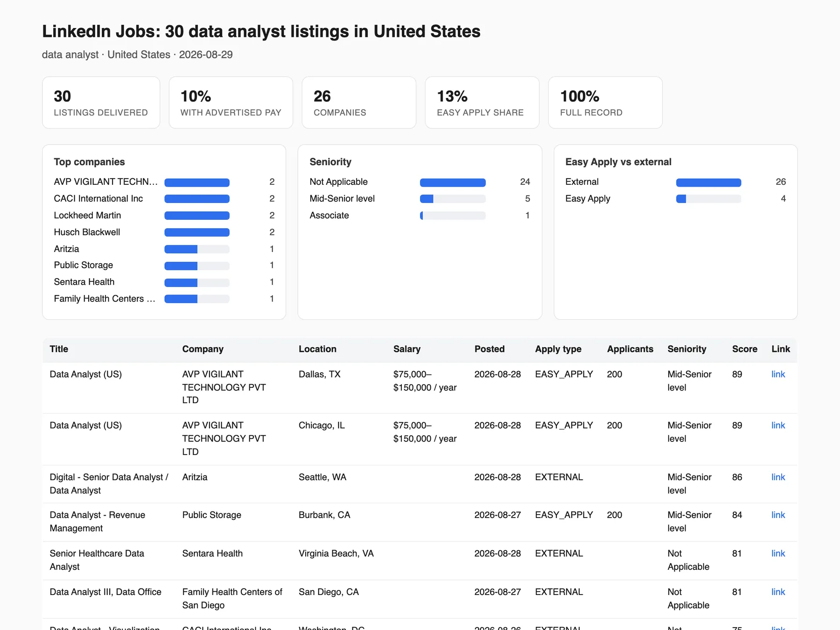Viewport: 840px width, 630px height.
Task: Click the 30 Listings Delivered stat card
Action: pos(101,103)
